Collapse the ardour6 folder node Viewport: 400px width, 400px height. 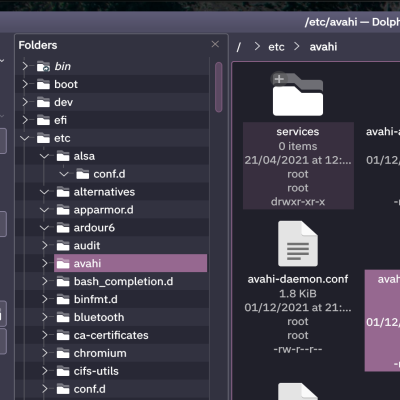point(44,228)
